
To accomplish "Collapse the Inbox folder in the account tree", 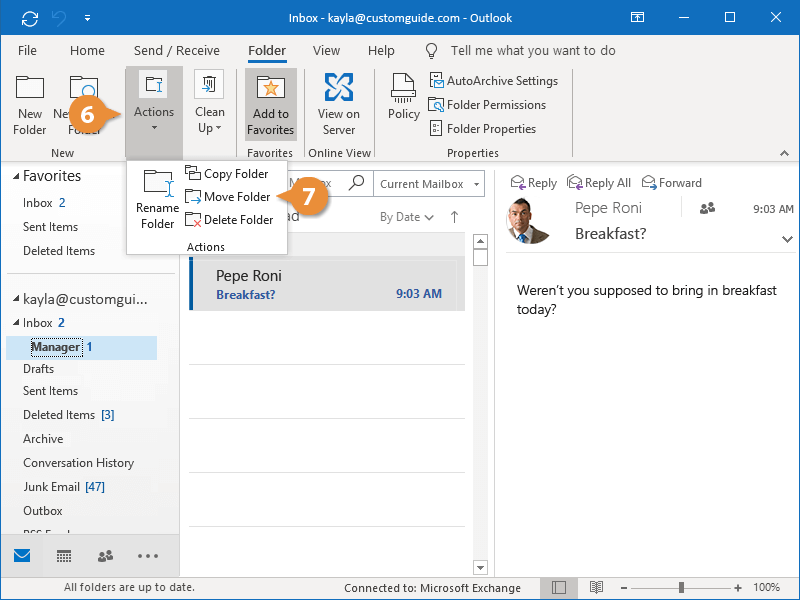I will pos(16,322).
